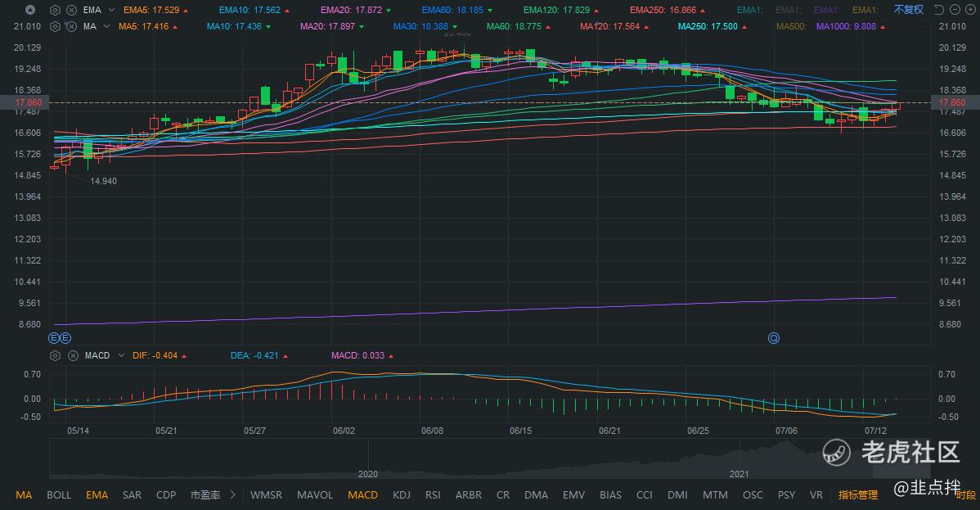This screenshot has width=980, height=510.
Task: Open MACD indicator settings gear
Action: [x=55, y=355]
